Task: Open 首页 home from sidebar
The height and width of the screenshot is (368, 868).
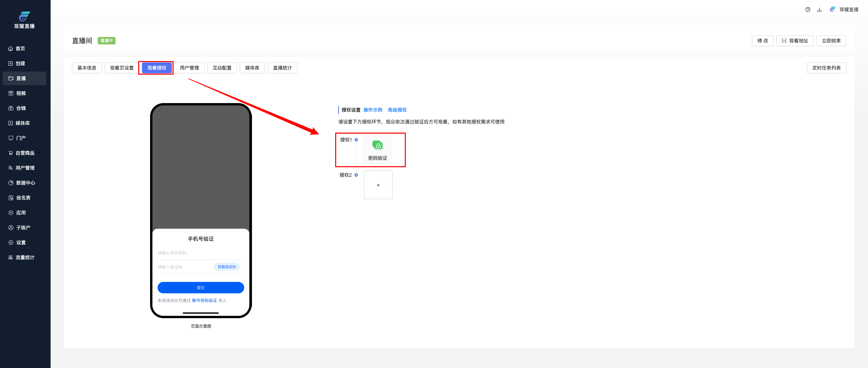Action: [x=20, y=49]
